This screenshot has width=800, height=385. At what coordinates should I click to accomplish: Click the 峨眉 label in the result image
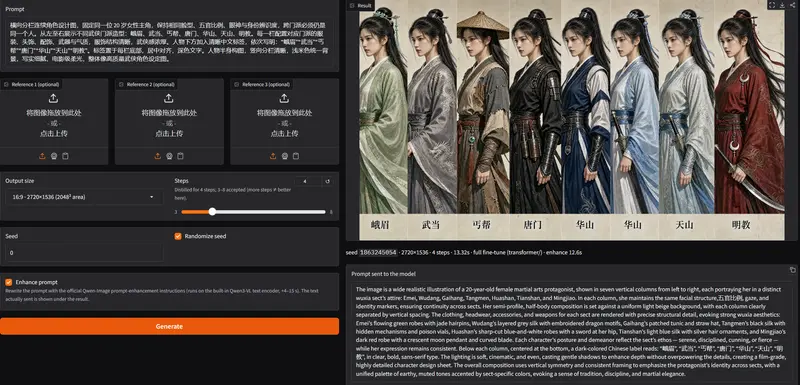[380, 224]
